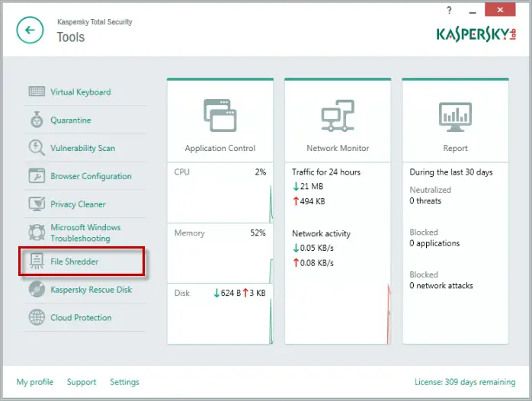
Task: Click During the last 30 days text
Action: [x=451, y=172]
